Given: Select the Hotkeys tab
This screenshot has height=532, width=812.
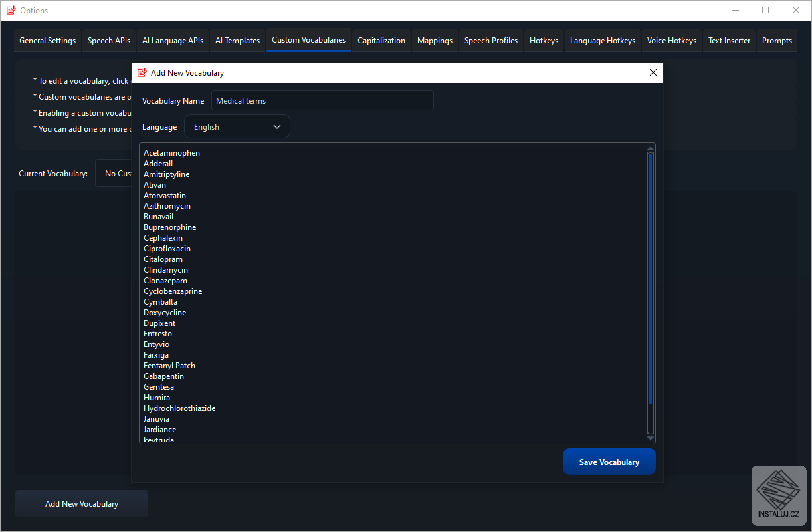Looking at the screenshot, I should coord(544,41).
